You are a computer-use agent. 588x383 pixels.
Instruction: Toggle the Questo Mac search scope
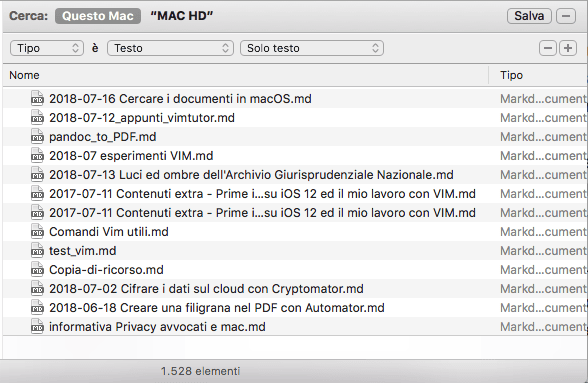[x=98, y=16]
